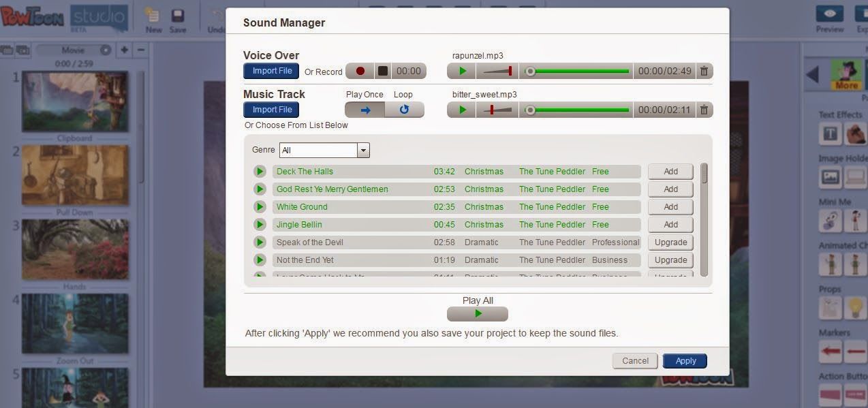Seek in rapunzel.mp3 progress bar
Viewport: 868px width, 408px height.
(578, 71)
